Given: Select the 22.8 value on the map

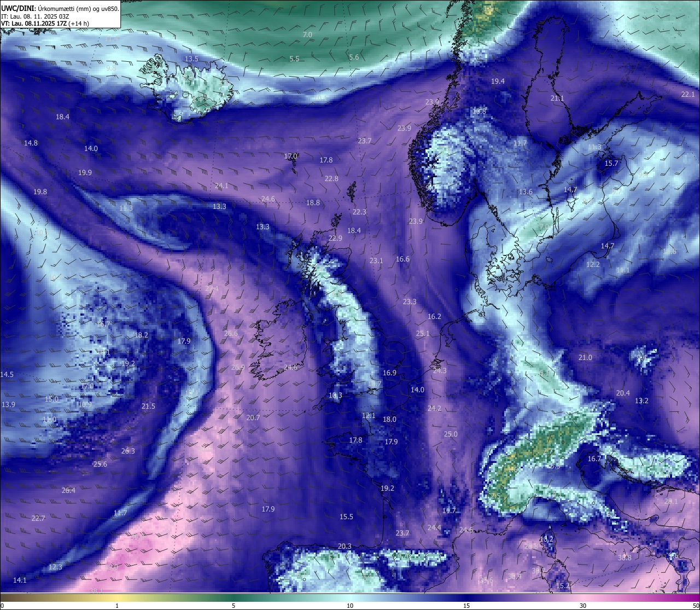Looking at the screenshot, I should tap(331, 178).
